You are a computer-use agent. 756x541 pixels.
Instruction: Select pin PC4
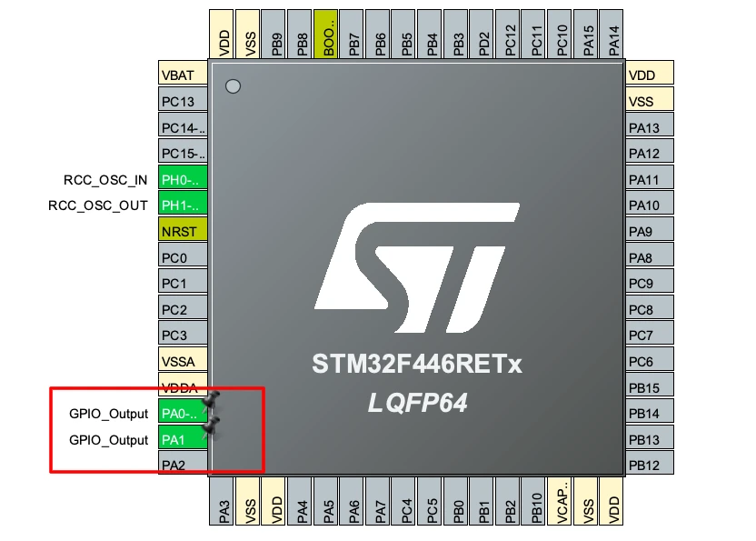[404, 501]
